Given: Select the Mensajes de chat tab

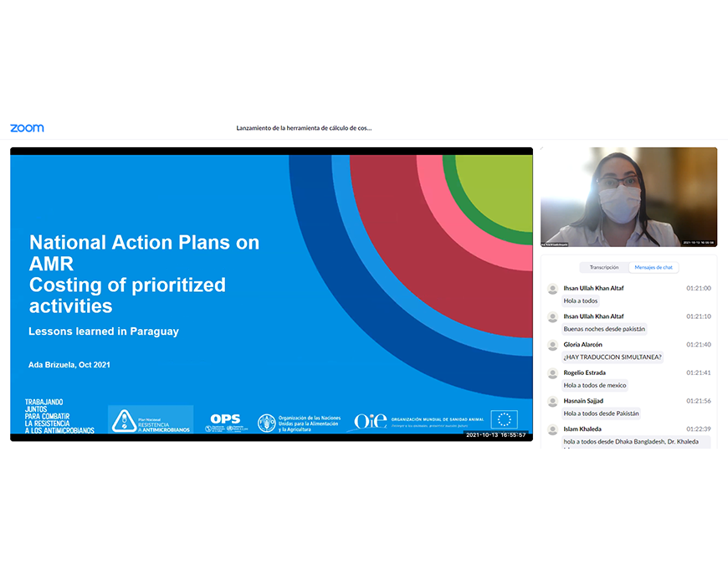Looking at the screenshot, I should 653,267.
